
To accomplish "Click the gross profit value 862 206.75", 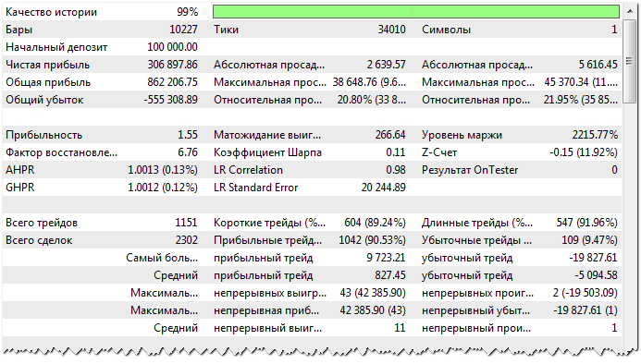I will pyautogui.click(x=172, y=82).
